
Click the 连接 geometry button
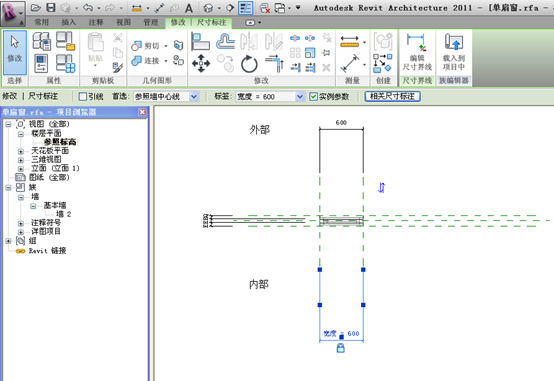146,61
